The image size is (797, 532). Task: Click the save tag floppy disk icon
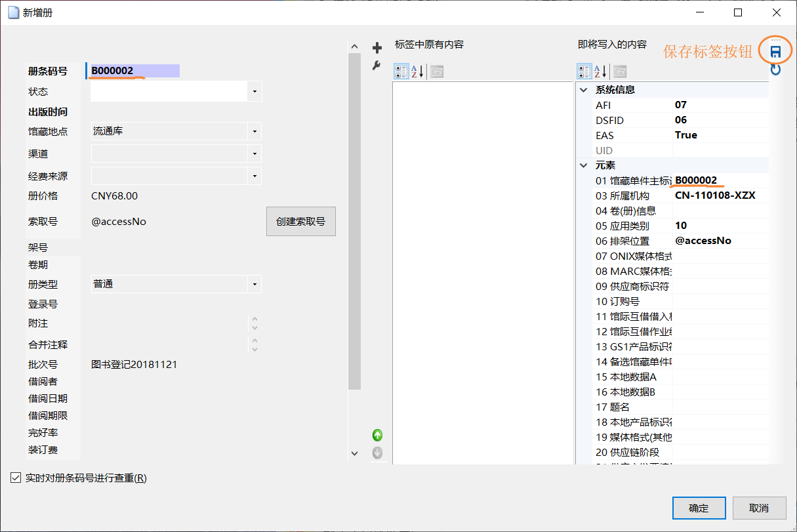click(x=775, y=52)
